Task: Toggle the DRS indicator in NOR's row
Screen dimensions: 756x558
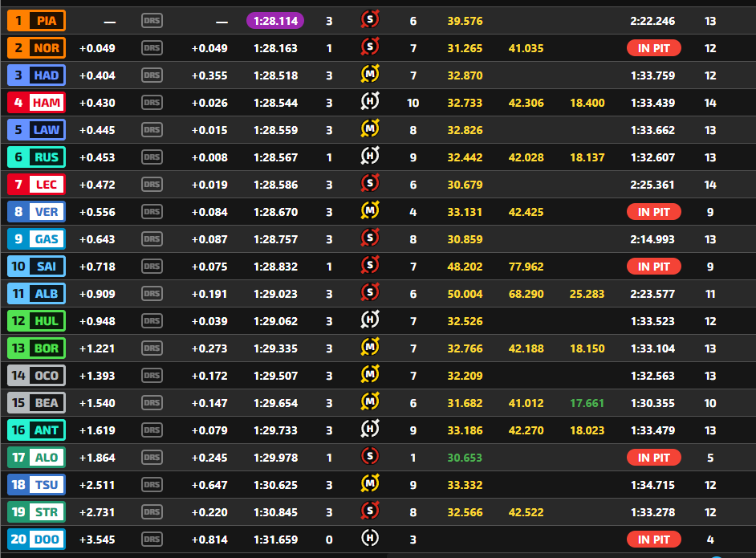Action: point(152,48)
